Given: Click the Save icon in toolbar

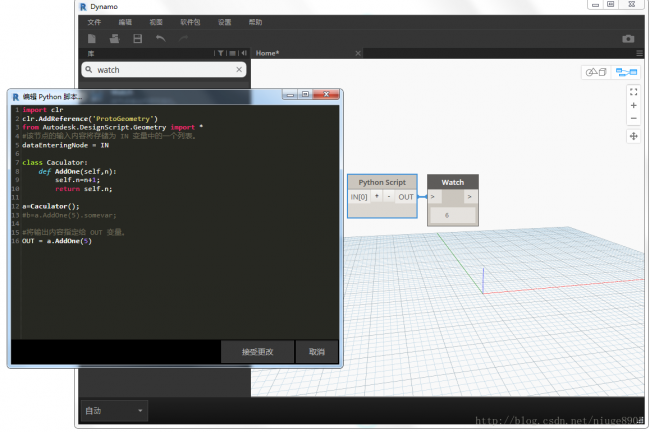Looking at the screenshot, I should click(137, 38).
